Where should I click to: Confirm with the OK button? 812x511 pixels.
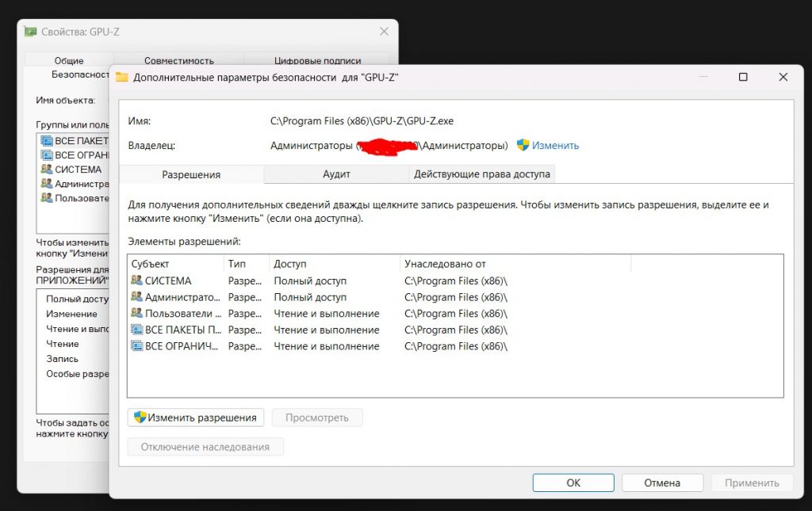[x=573, y=482]
